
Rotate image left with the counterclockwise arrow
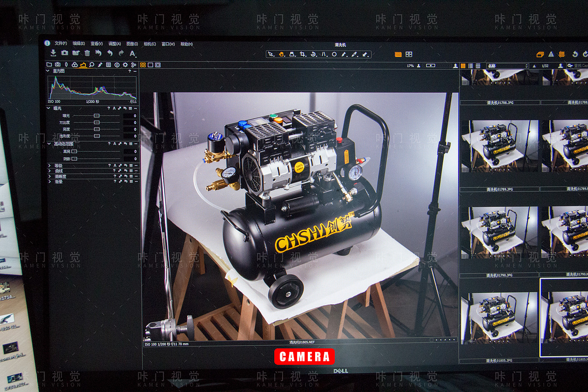575,54
